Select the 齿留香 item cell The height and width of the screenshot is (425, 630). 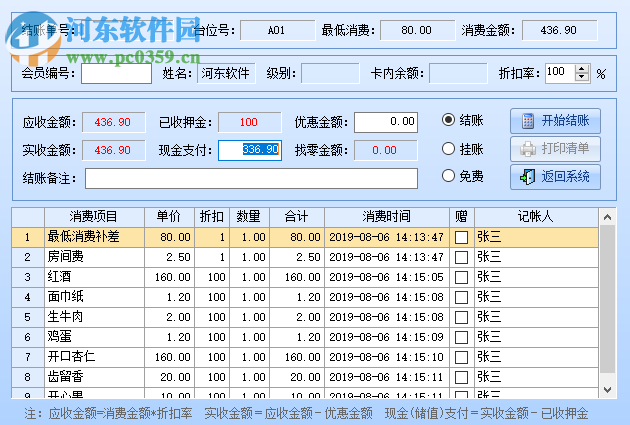tap(94, 377)
